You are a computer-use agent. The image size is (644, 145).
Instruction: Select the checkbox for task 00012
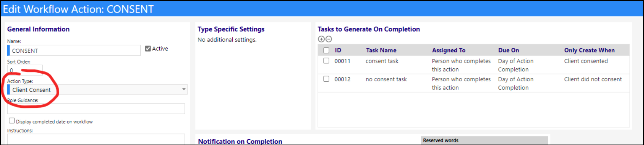tap(326, 79)
